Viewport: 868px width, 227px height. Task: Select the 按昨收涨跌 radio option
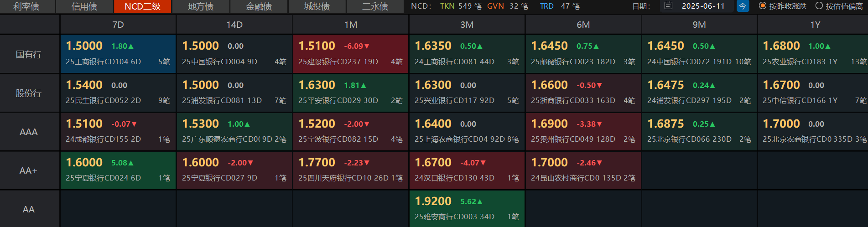[783, 6]
